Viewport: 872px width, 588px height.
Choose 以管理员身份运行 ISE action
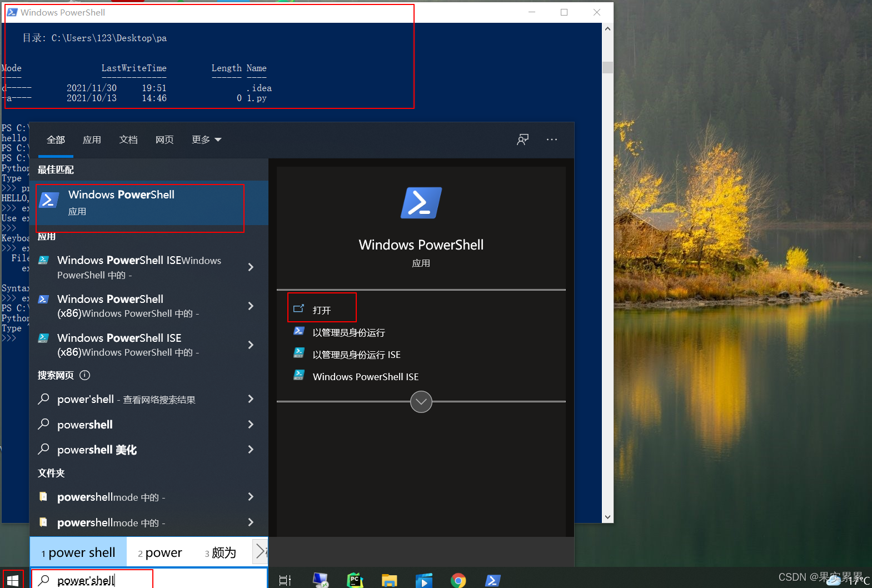356,355
